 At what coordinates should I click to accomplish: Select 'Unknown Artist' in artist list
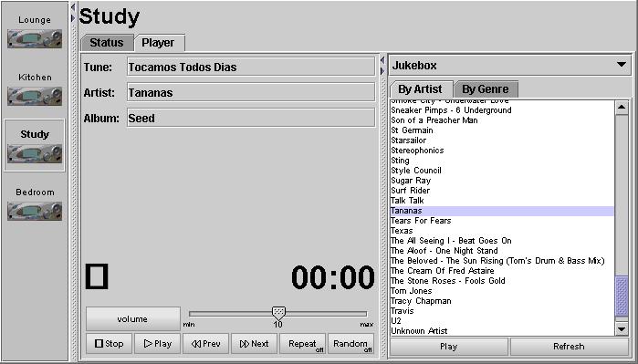click(419, 331)
